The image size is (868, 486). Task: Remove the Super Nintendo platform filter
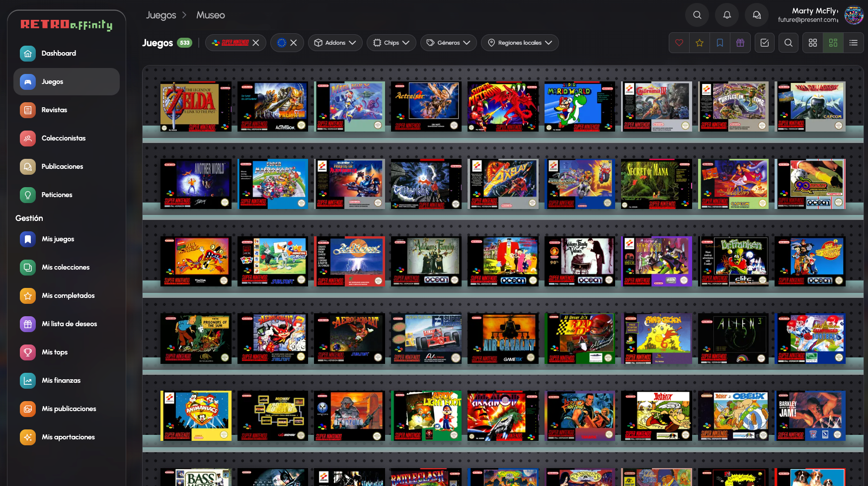point(256,43)
